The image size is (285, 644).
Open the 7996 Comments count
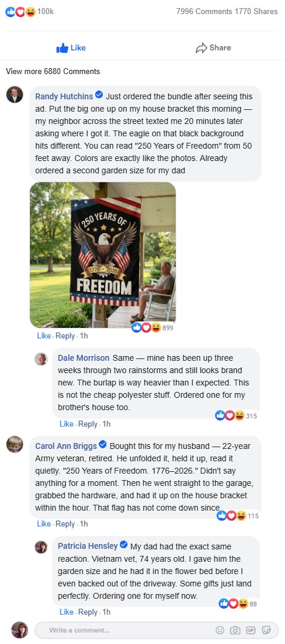tap(204, 12)
